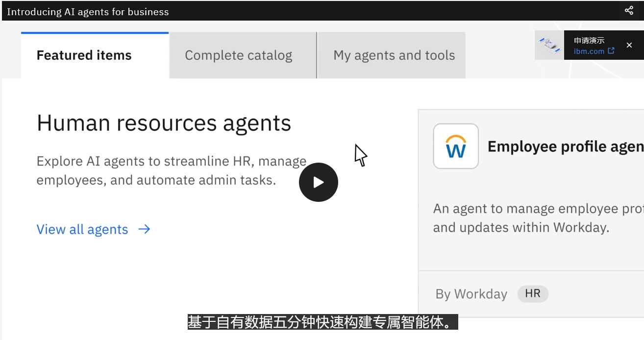This screenshot has height=340, width=644.
Task: Click the Human resources agents heading
Action: point(164,122)
